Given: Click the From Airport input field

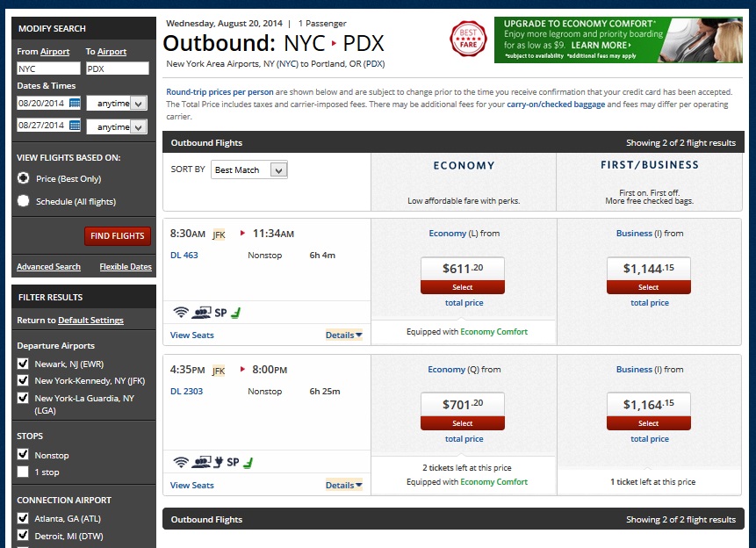Looking at the screenshot, I should pos(47,68).
